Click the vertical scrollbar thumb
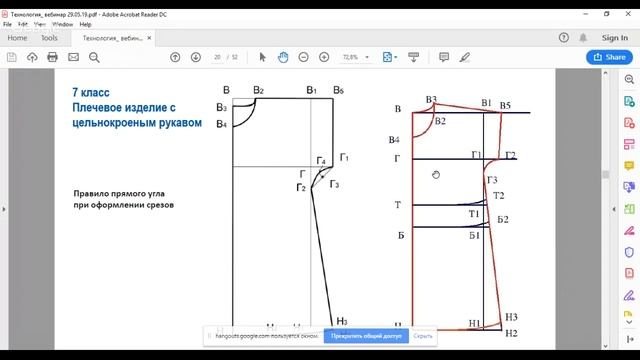The width and height of the screenshot is (640, 360). click(605, 174)
